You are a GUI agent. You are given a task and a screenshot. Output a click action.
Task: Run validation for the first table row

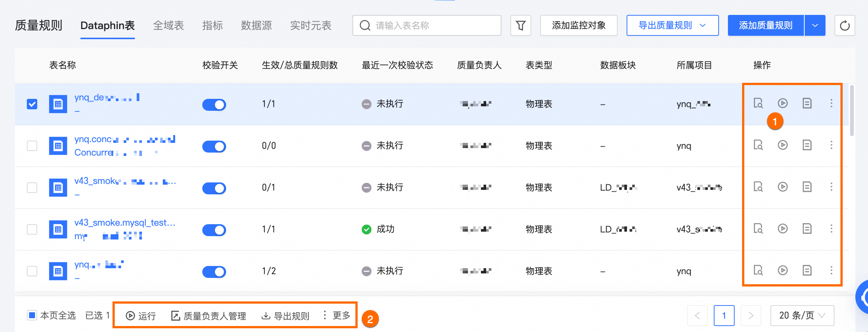click(x=783, y=103)
